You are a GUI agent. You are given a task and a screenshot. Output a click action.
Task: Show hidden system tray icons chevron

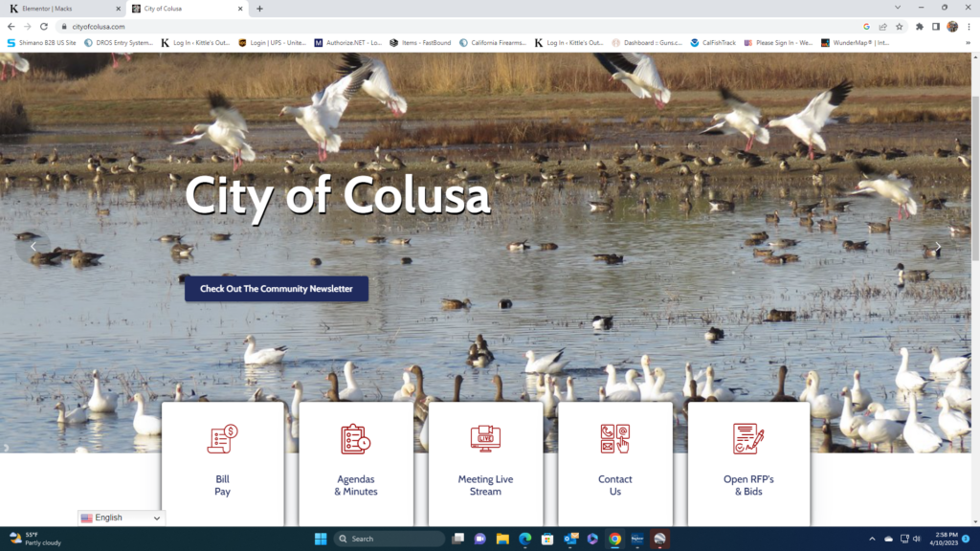[872, 539]
